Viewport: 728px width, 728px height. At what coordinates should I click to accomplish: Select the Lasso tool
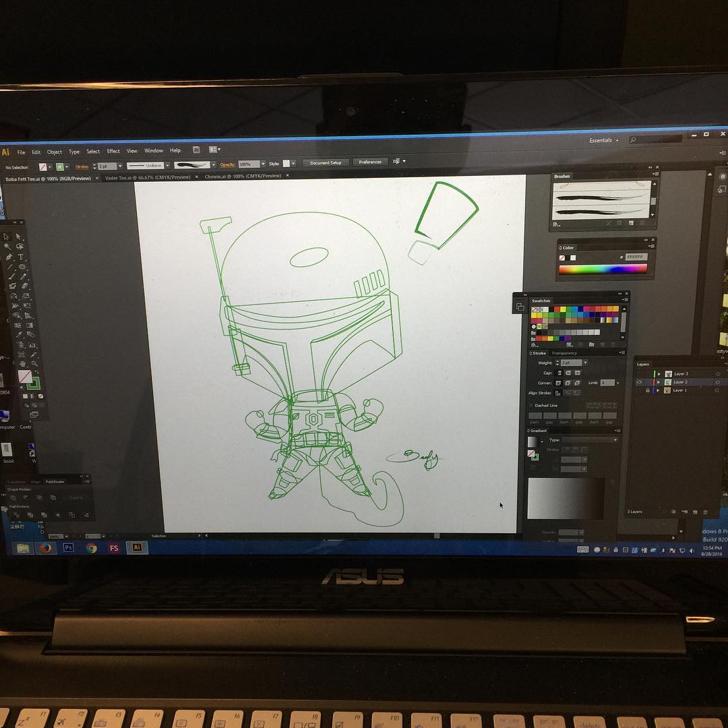pos(20,247)
